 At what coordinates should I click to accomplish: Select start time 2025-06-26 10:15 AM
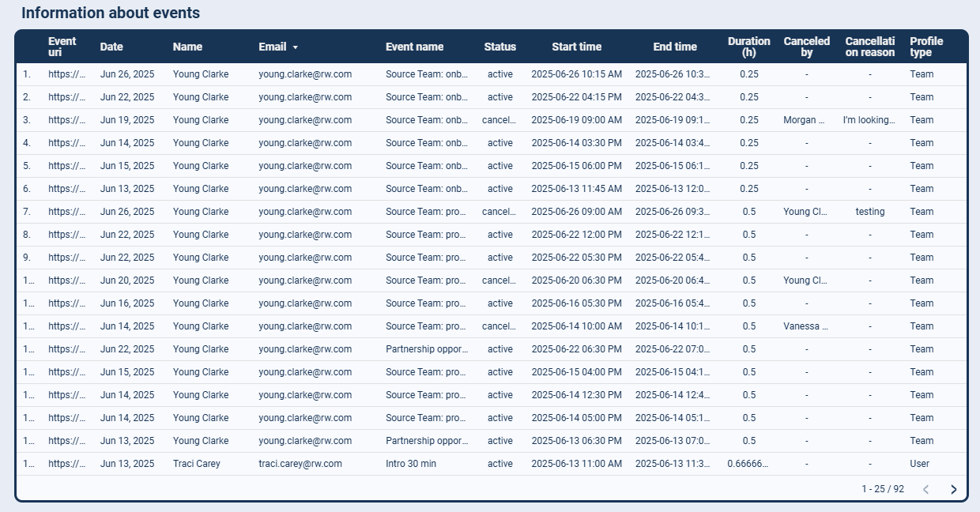click(x=576, y=74)
